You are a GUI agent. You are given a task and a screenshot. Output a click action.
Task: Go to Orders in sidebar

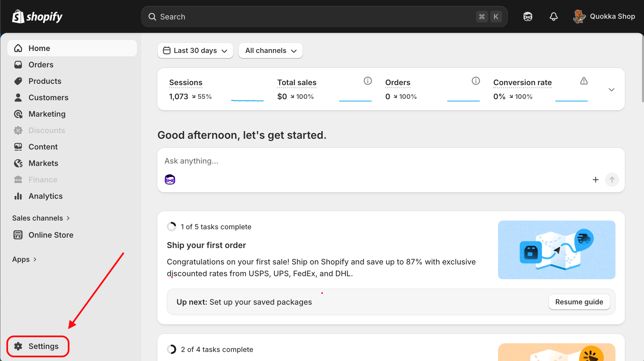72,65
